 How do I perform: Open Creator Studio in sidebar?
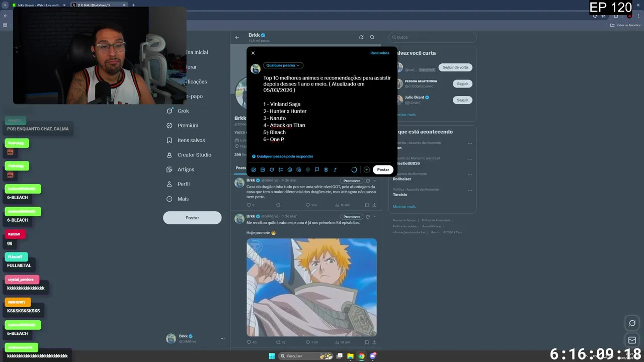(189, 155)
